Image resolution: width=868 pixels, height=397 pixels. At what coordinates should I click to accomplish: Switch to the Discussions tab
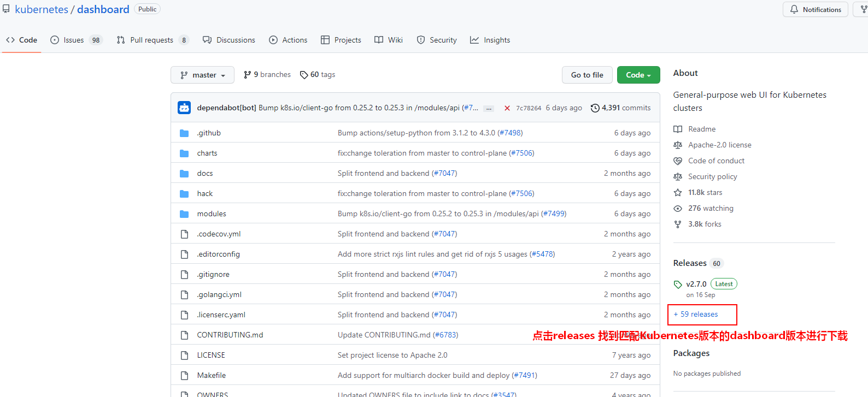tap(229, 40)
